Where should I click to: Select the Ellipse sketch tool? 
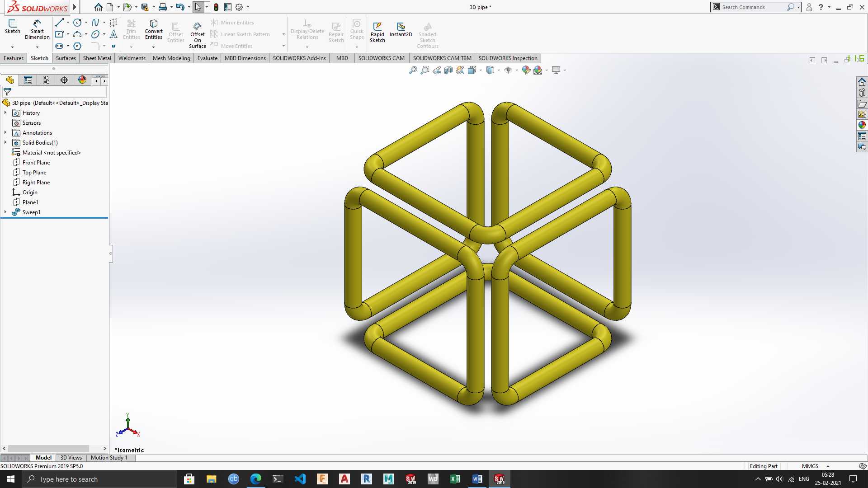coord(95,34)
